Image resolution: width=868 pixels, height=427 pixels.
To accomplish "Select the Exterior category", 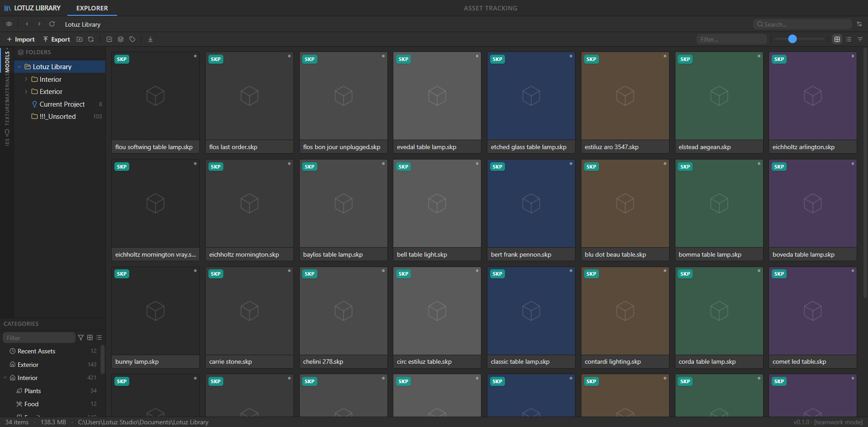I will [51, 364].
